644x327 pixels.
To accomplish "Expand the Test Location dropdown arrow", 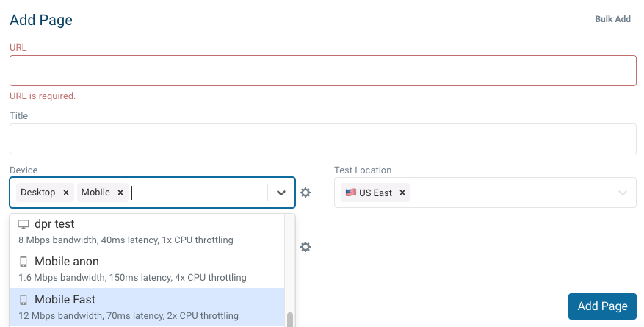I will [623, 193].
